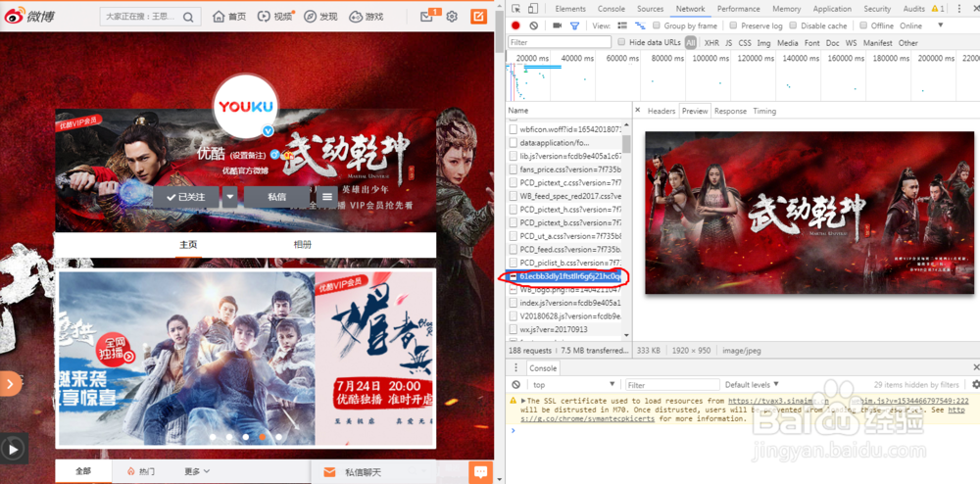Toggle the device toolbar icon
Viewport: 980px width, 484px height.
532,9
